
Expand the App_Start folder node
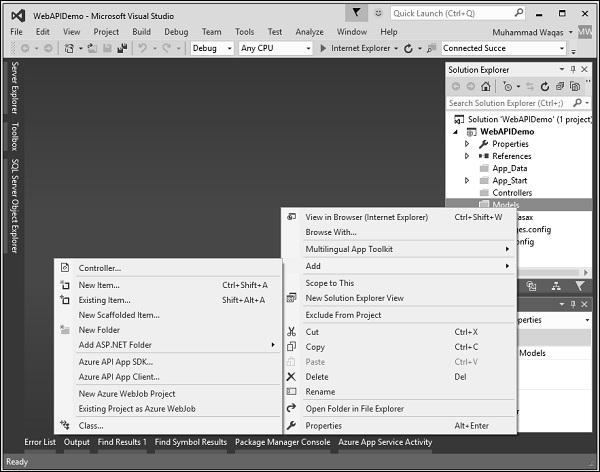(466, 180)
